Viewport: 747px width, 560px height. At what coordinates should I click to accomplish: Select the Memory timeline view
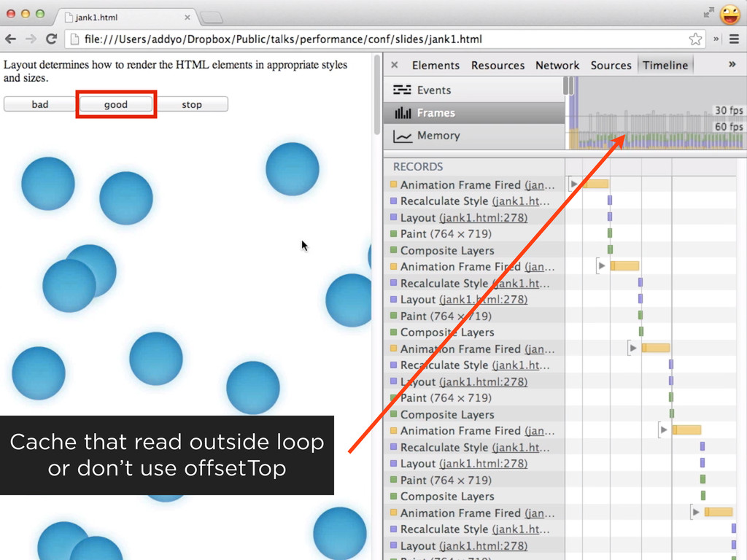tap(438, 136)
